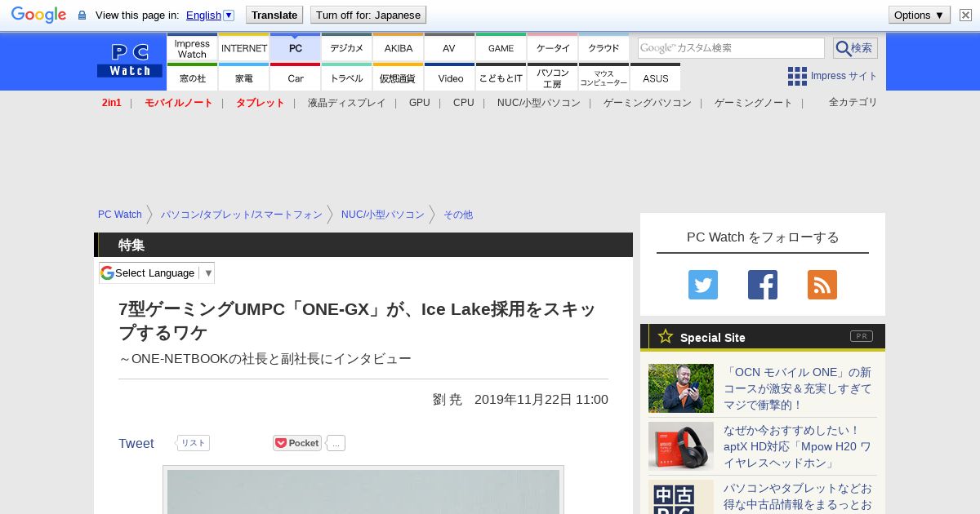Go to the CPU category
This screenshot has height=514, width=980.
[464, 103]
